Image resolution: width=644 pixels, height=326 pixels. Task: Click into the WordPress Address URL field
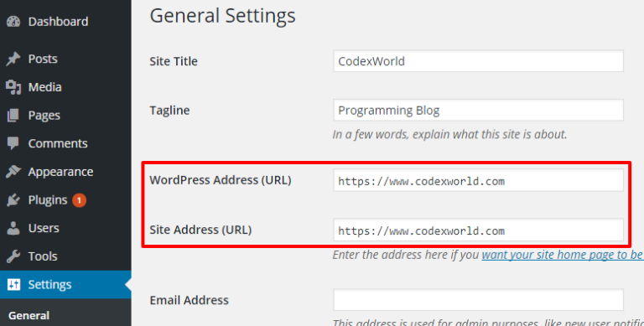point(478,180)
